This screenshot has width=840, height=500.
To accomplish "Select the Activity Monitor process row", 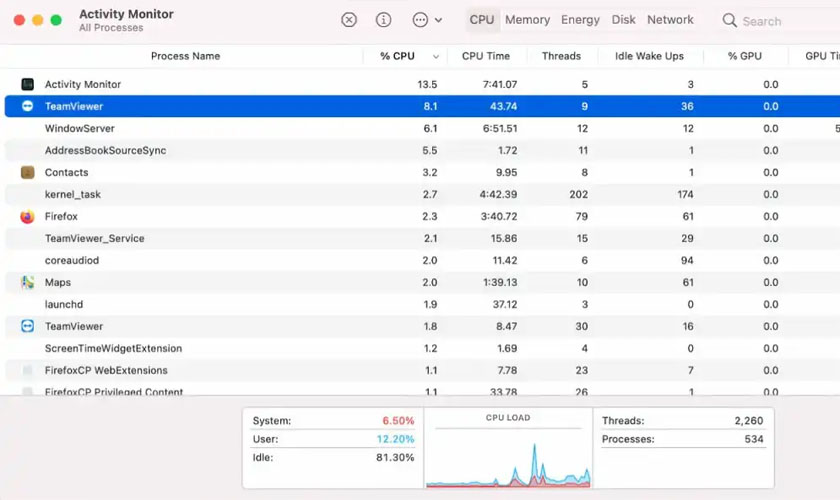I will pos(422,84).
